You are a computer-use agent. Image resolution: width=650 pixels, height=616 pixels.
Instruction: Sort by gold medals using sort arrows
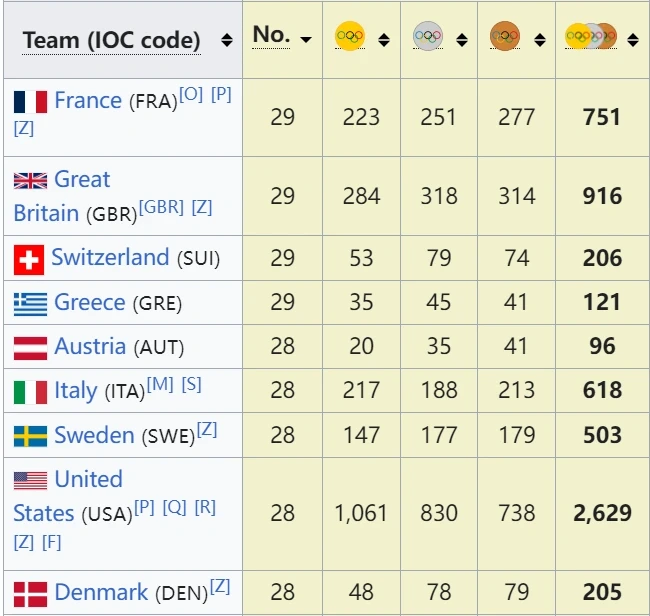click(383, 40)
